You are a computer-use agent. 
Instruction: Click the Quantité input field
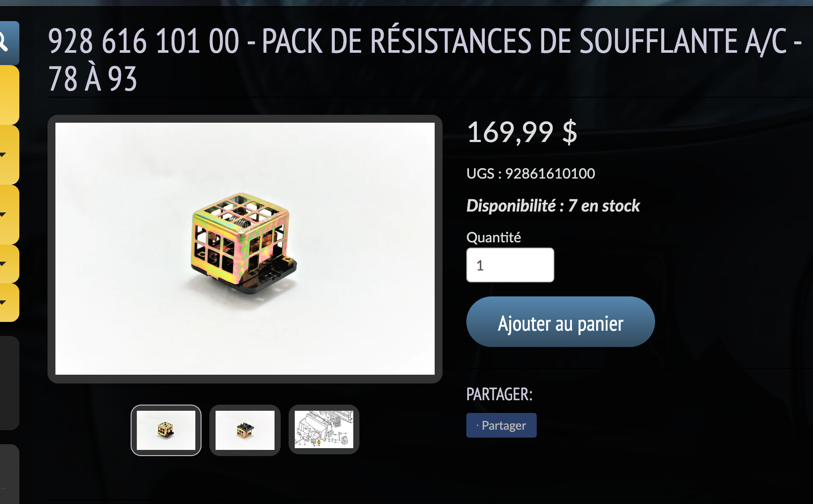pos(510,265)
